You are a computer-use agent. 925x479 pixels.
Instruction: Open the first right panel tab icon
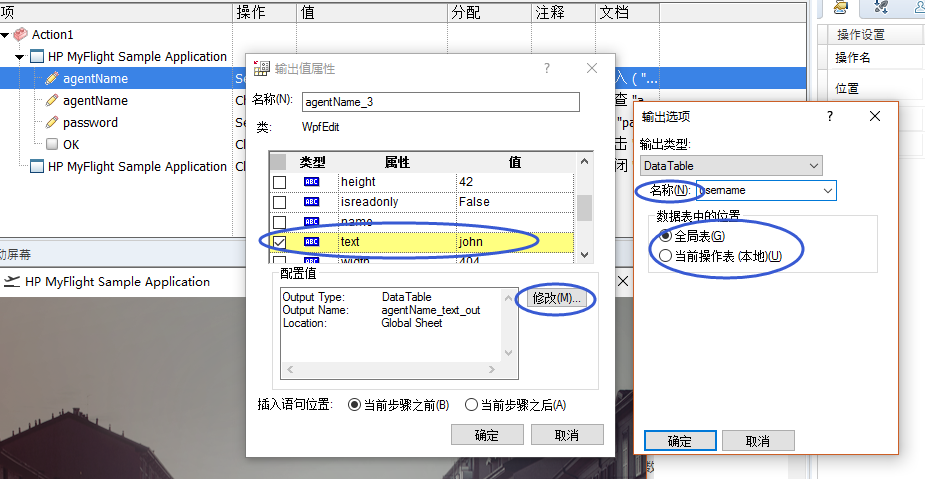click(840, 7)
